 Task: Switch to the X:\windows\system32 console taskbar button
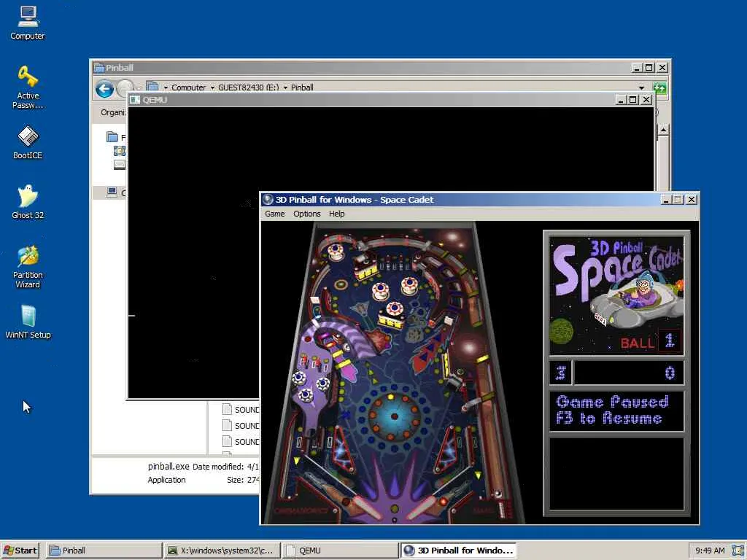pos(222,551)
